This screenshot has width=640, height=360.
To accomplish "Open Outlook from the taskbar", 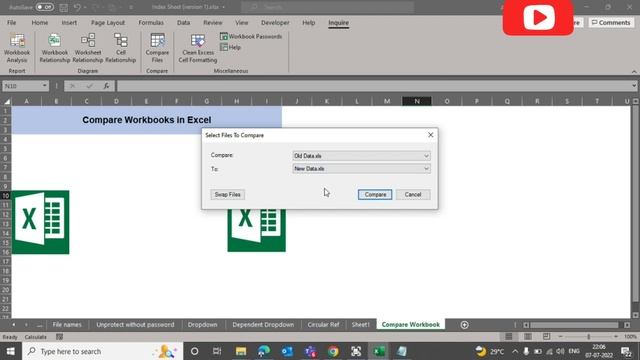I will tap(287, 351).
